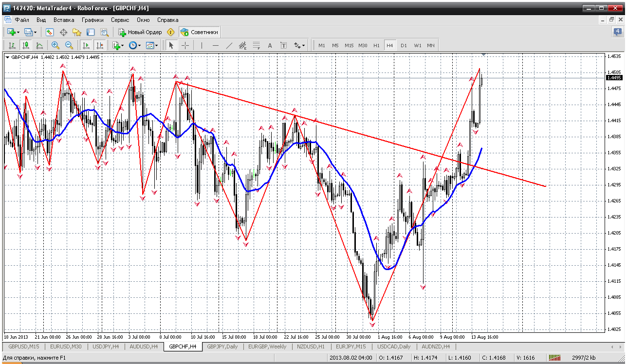Select the W1 timeframe button

[417, 45]
